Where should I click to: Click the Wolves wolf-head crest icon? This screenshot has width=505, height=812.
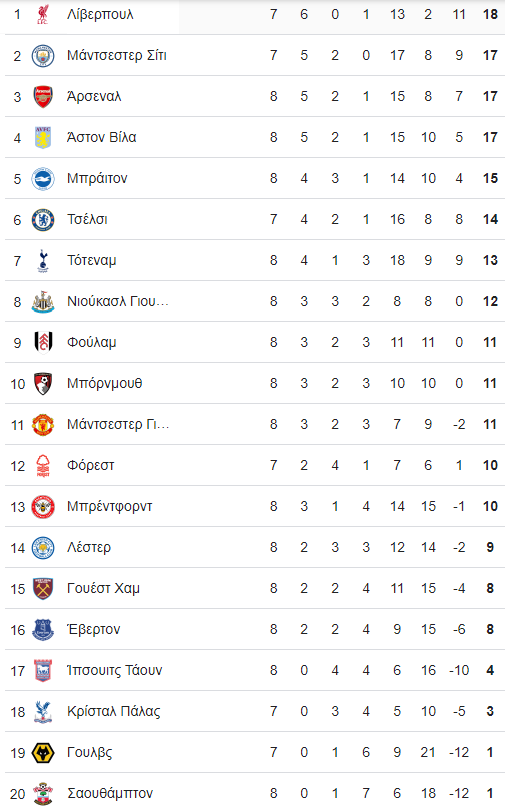43,752
